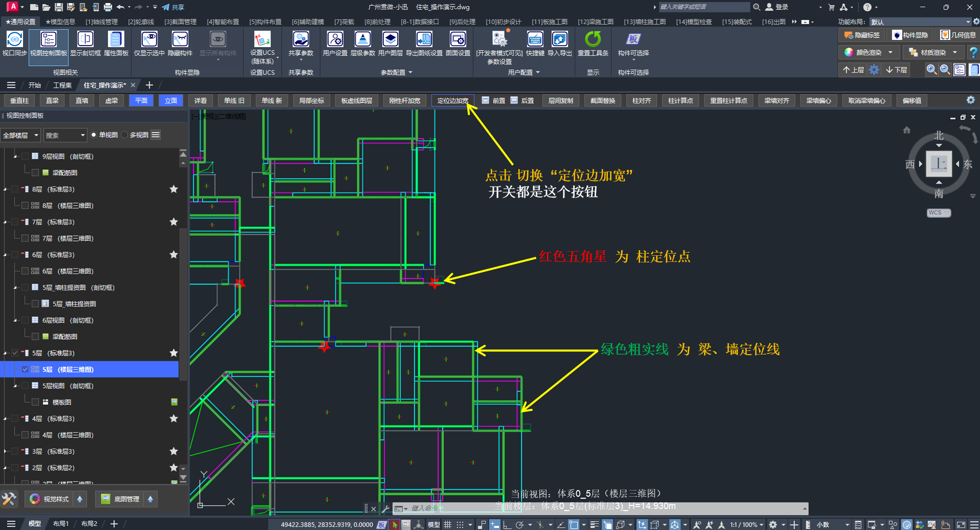This screenshot has width=980, height=530.
Task: Switch to the [1]轴线管理 ribbon tab
Action: pos(101,22)
